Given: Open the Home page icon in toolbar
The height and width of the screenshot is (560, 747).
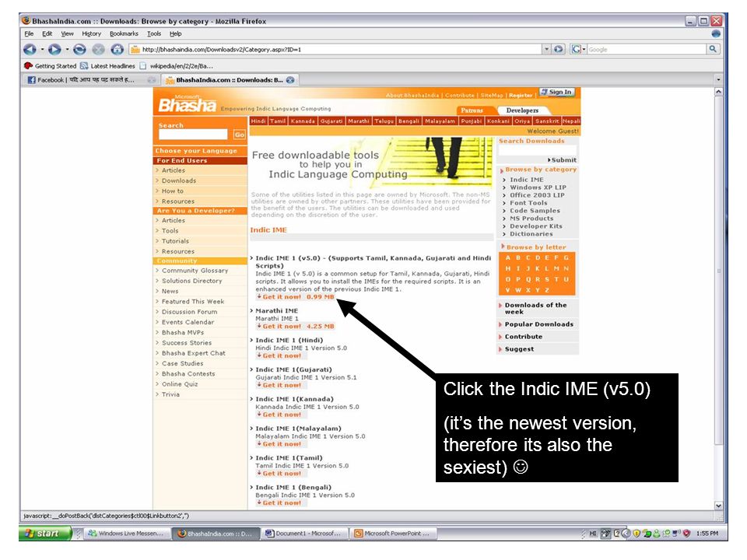Looking at the screenshot, I should coord(117,49).
